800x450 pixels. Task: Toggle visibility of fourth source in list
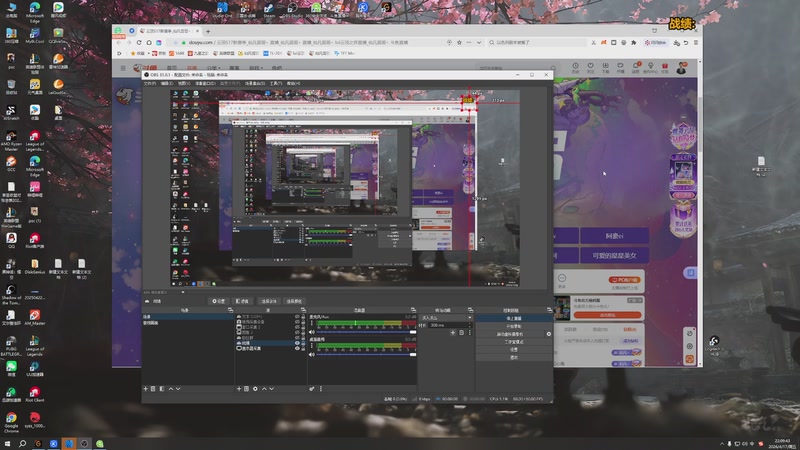[297, 332]
